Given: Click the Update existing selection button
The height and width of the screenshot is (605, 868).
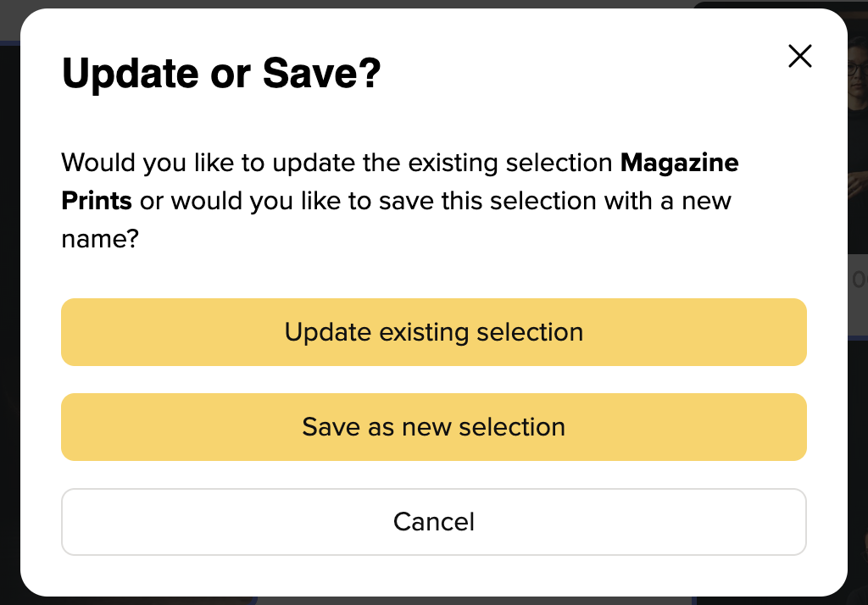Looking at the screenshot, I should (433, 332).
